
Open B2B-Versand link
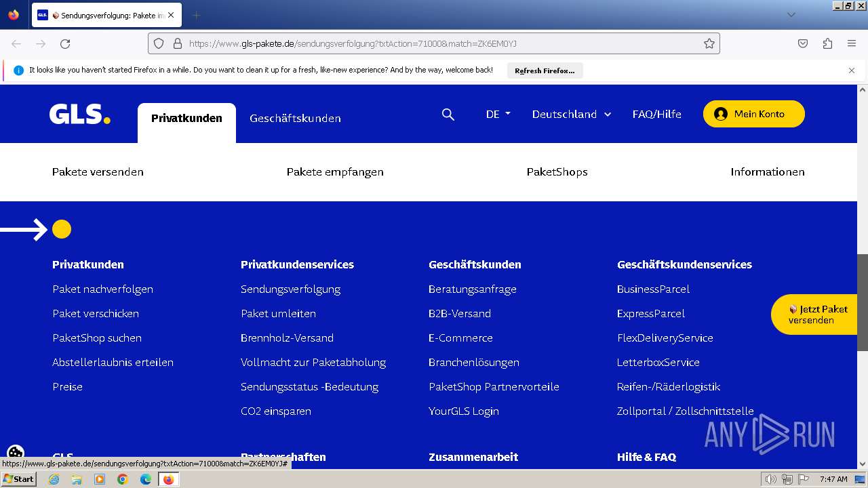point(460,314)
